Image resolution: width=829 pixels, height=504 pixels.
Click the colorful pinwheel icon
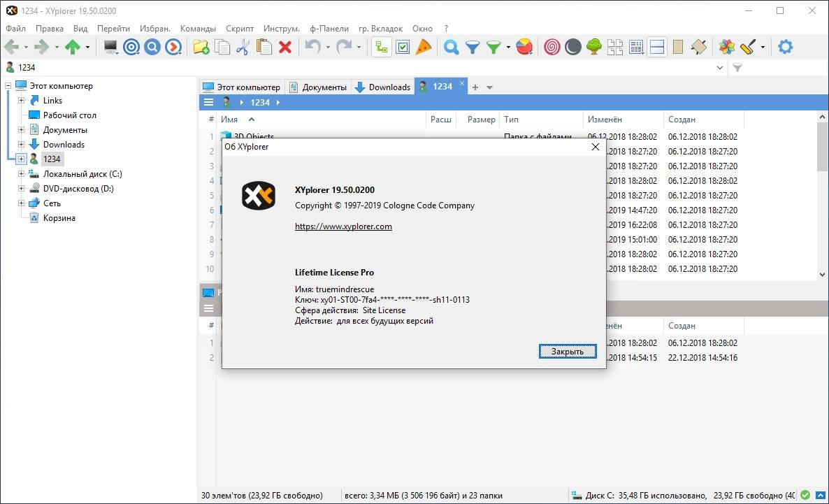tap(726, 47)
